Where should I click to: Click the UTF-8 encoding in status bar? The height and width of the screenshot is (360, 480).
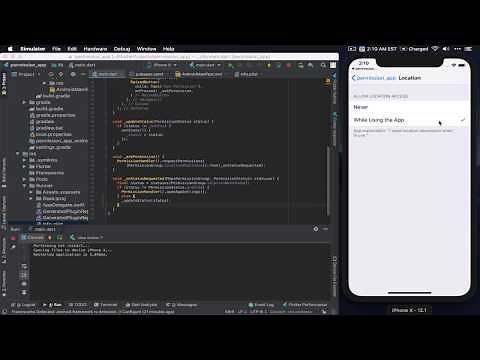(258, 312)
